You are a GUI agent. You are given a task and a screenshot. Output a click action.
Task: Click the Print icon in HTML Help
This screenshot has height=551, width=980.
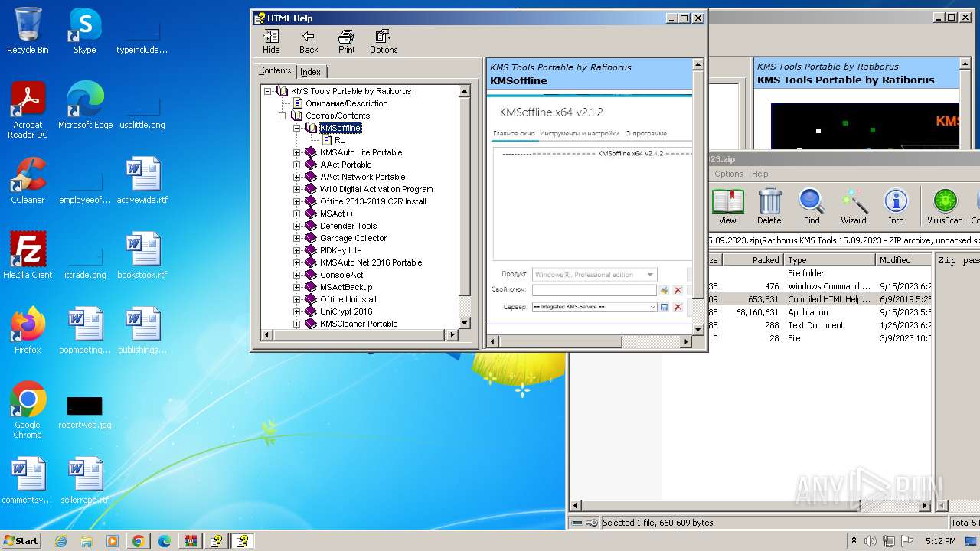[x=346, y=41]
